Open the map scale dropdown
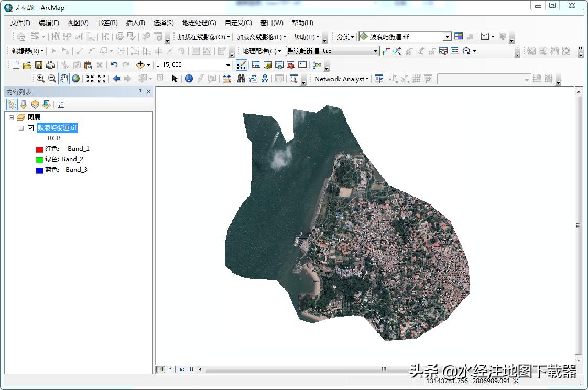The height and width of the screenshot is (390, 588). (228, 65)
